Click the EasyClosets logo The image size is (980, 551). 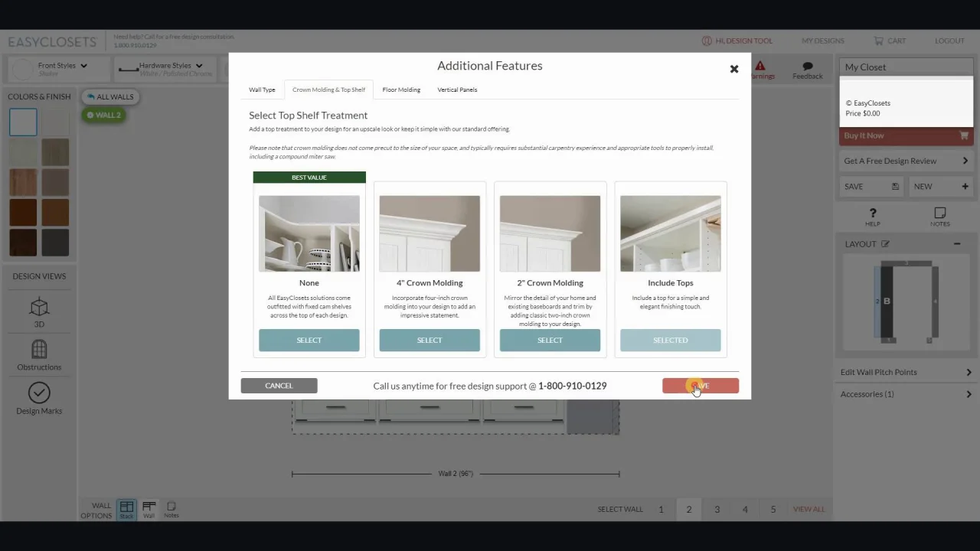click(52, 42)
